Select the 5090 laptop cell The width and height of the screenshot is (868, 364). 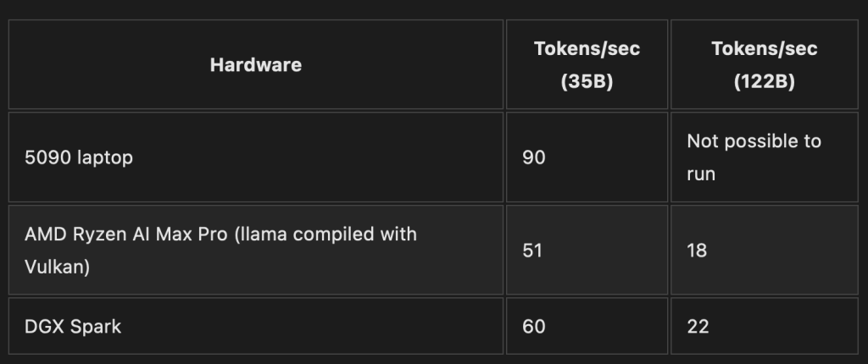(79, 157)
